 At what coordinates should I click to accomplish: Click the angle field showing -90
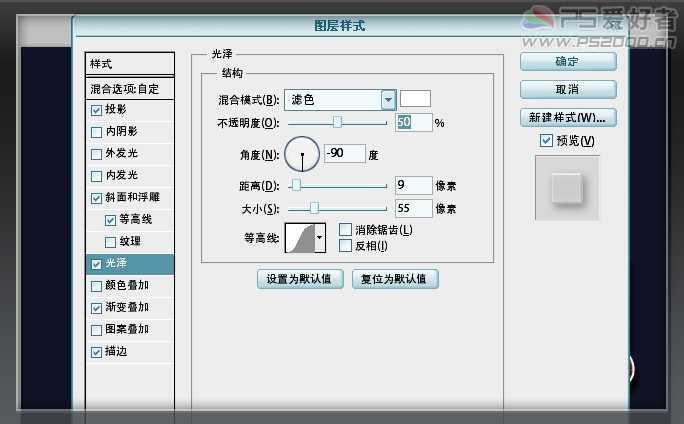point(345,154)
